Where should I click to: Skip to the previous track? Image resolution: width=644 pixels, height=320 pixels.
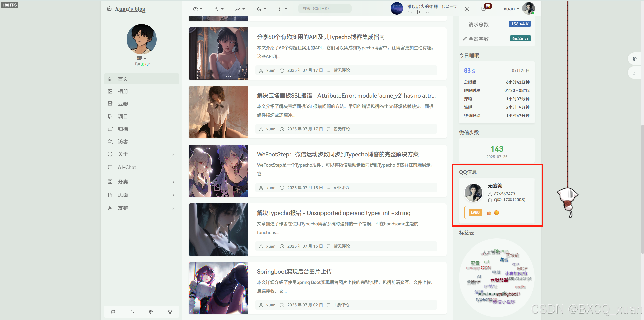(x=410, y=12)
